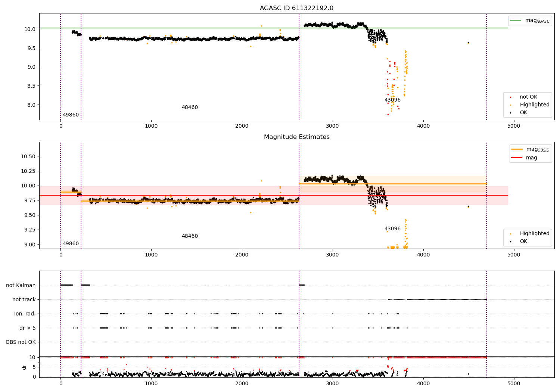560x392 pixels.
Task: Click dr tick label '5' in bottom plot
Action: tap(34, 367)
